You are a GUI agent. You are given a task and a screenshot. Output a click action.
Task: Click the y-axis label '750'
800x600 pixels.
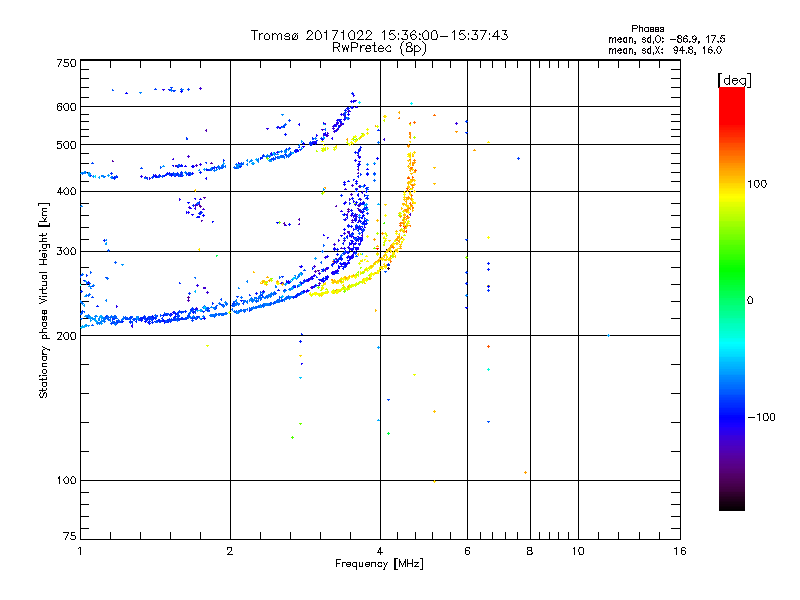(67, 63)
